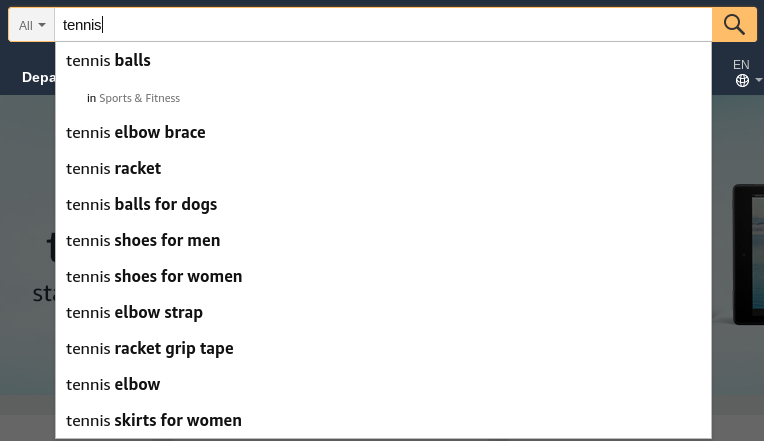Open the All departments search dropdown
This screenshot has height=441, width=764.
tap(32, 25)
